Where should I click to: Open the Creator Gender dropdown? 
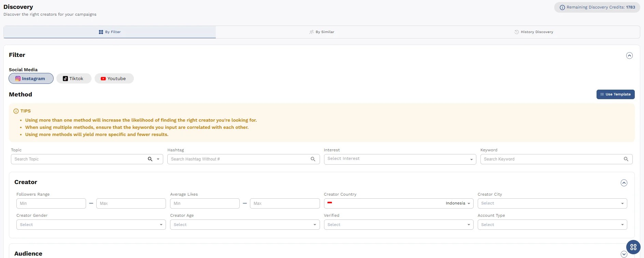coord(91,225)
